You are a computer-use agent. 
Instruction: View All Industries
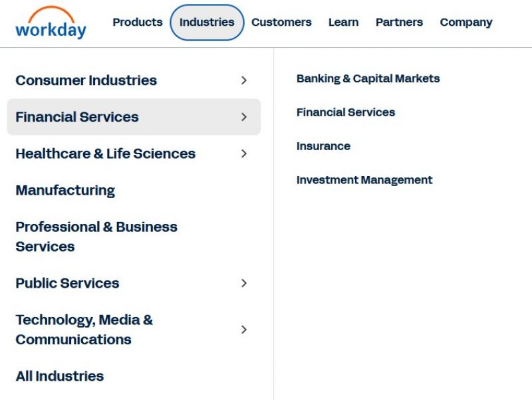pyautogui.click(x=60, y=376)
